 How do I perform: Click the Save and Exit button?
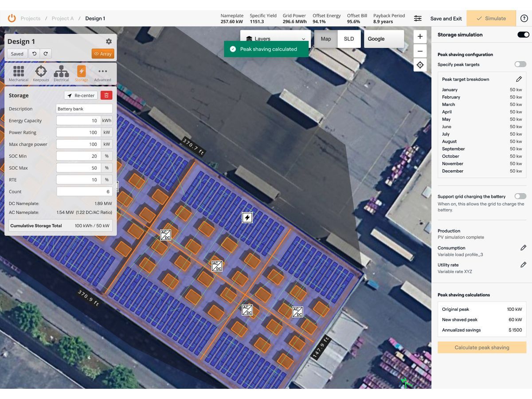pyautogui.click(x=446, y=19)
